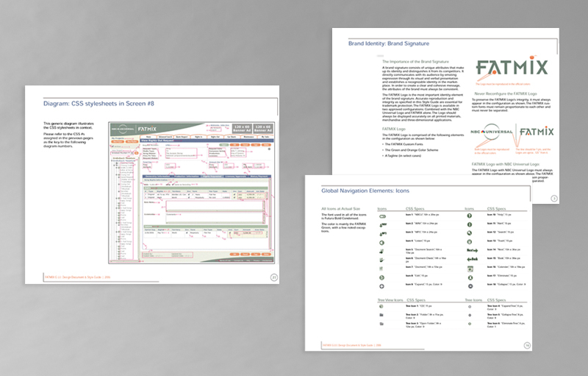Click the Document icon labeled Icon 7
This screenshot has width=588, height=376.
(381, 269)
